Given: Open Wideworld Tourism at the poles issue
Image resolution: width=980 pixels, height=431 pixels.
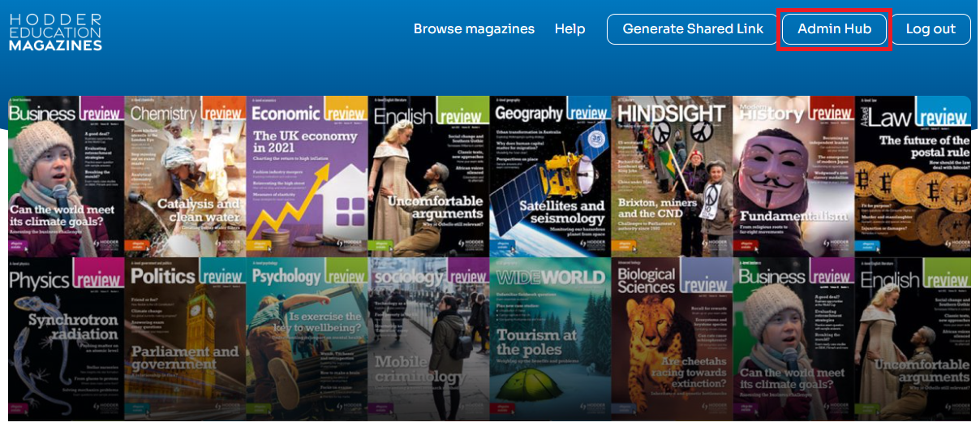Looking at the screenshot, I should [x=550, y=339].
